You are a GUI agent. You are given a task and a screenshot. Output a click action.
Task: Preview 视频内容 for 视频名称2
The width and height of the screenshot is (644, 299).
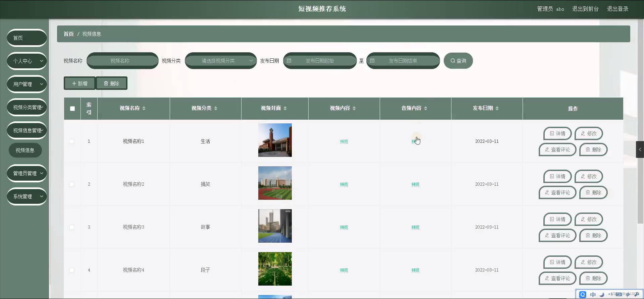tap(344, 184)
